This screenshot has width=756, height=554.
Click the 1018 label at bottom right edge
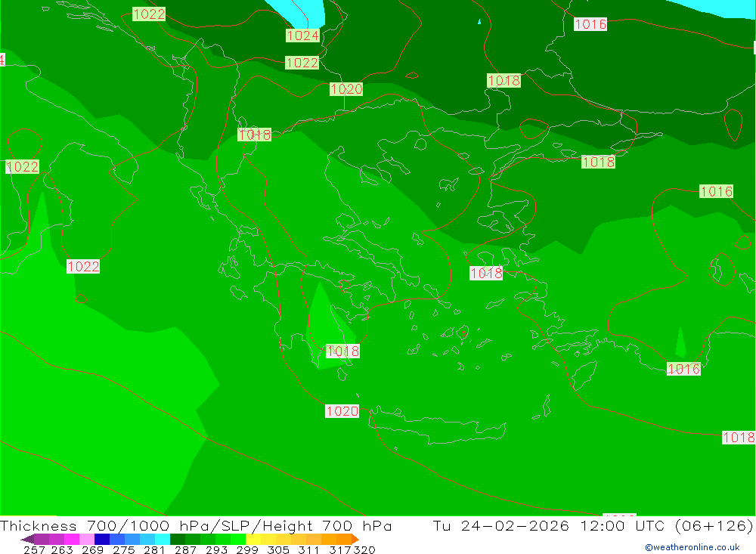tap(739, 438)
